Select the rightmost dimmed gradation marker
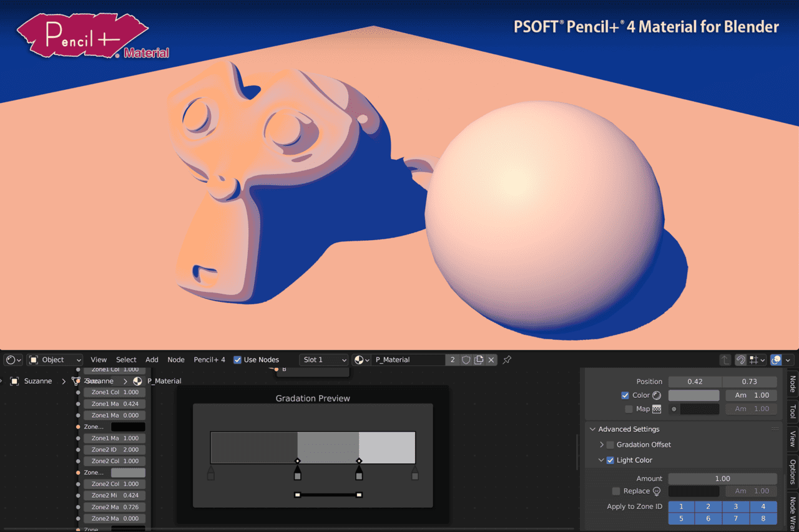This screenshot has height=532, width=799. click(415, 473)
